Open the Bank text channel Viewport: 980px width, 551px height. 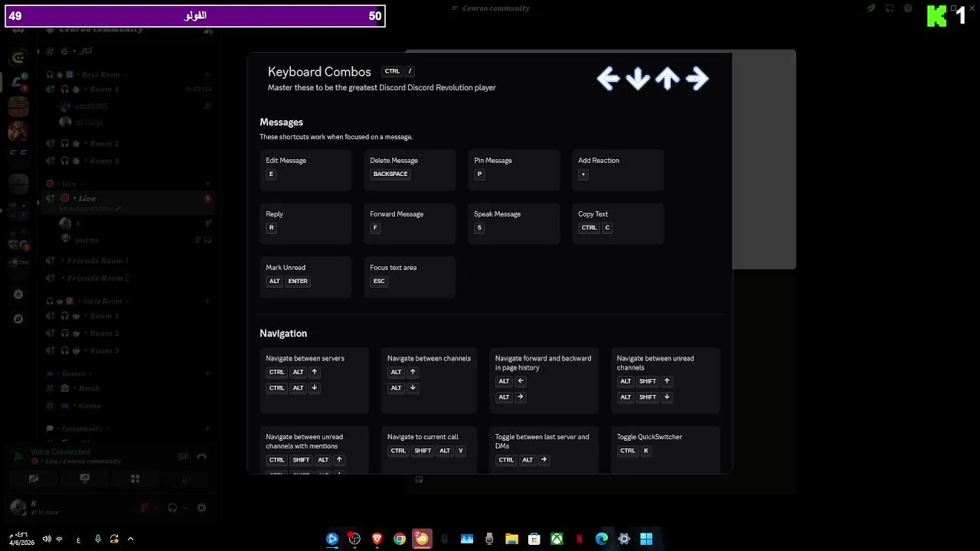point(128,389)
